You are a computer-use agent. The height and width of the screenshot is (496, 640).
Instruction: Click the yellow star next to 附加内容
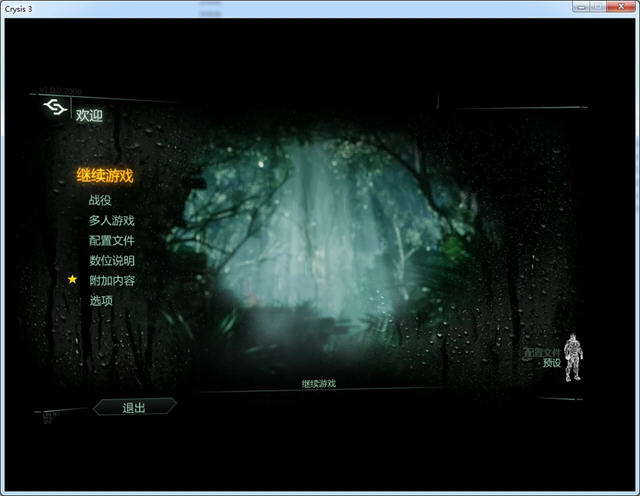click(x=73, y=279)
